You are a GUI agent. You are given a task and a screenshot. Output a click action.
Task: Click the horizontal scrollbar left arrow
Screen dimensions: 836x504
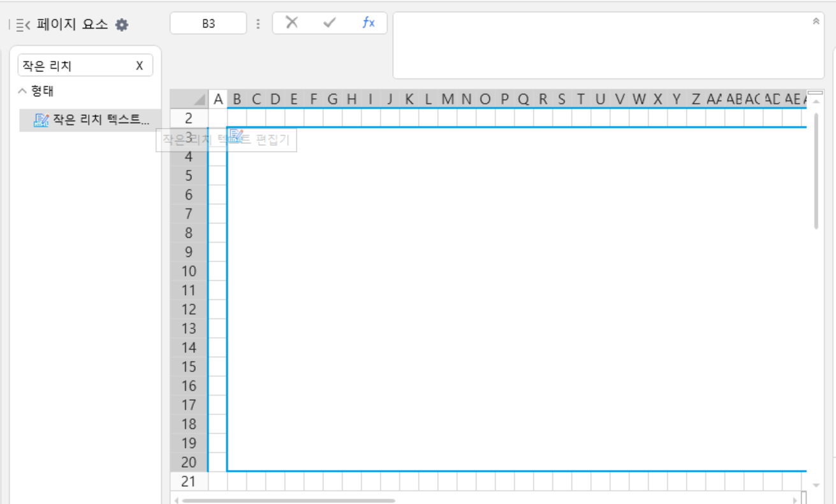(176, 500)
